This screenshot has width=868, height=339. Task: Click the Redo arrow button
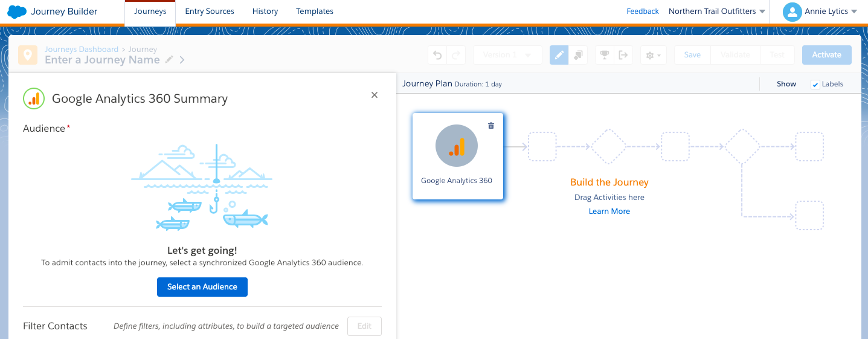tap(455, 55)
